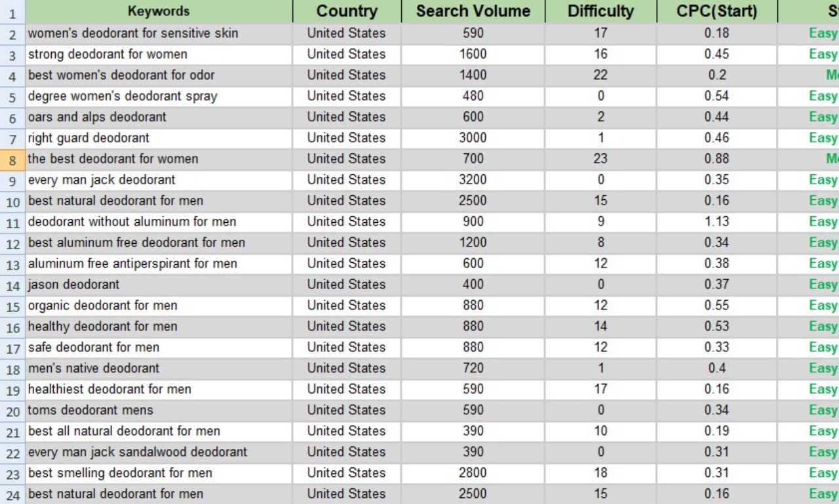Click row number 1 to select the header row

[10, 10]
